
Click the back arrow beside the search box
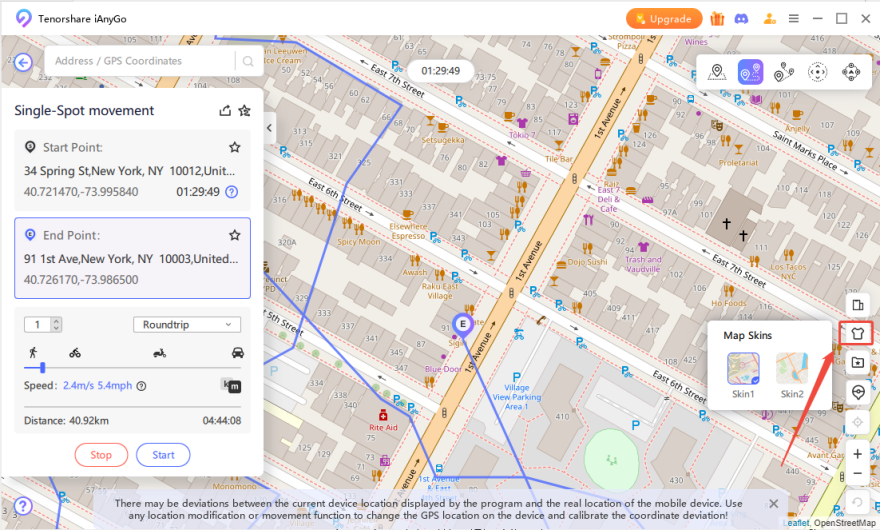click(22, 61)
